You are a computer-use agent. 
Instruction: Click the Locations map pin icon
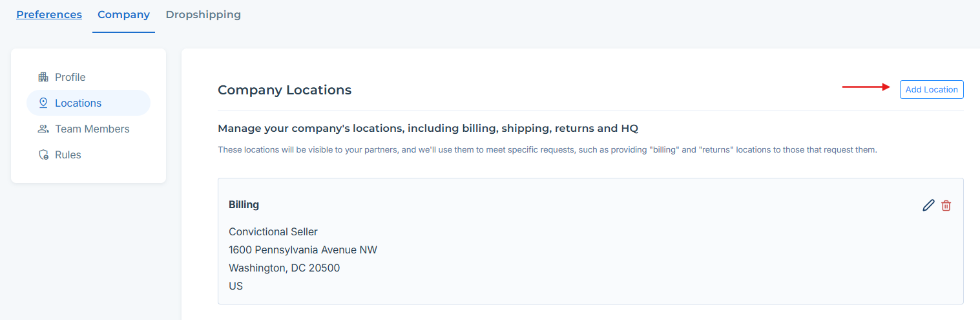pyautogui.click(x=43, y=103)
